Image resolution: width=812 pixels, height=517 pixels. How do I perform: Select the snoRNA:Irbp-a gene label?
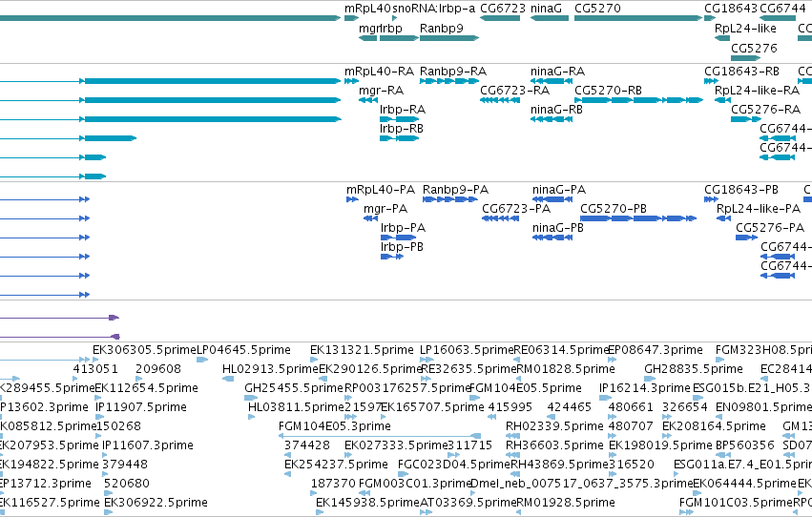(434, 9)
